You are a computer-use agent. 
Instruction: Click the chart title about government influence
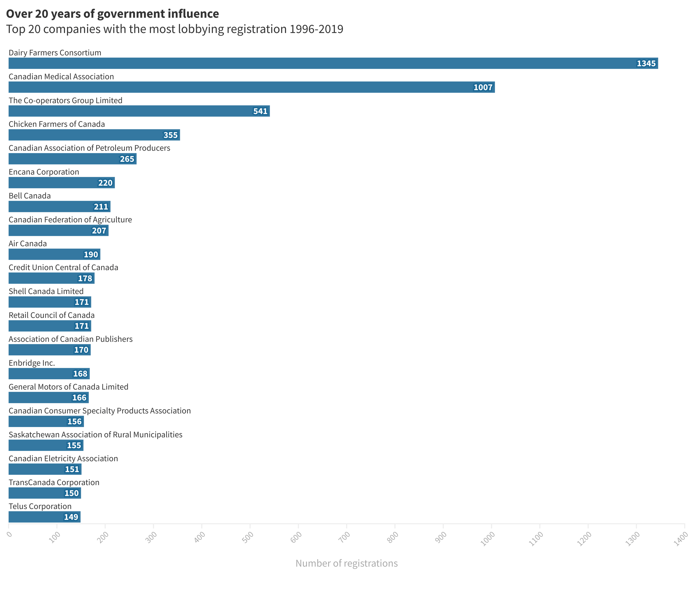point(112,14)
